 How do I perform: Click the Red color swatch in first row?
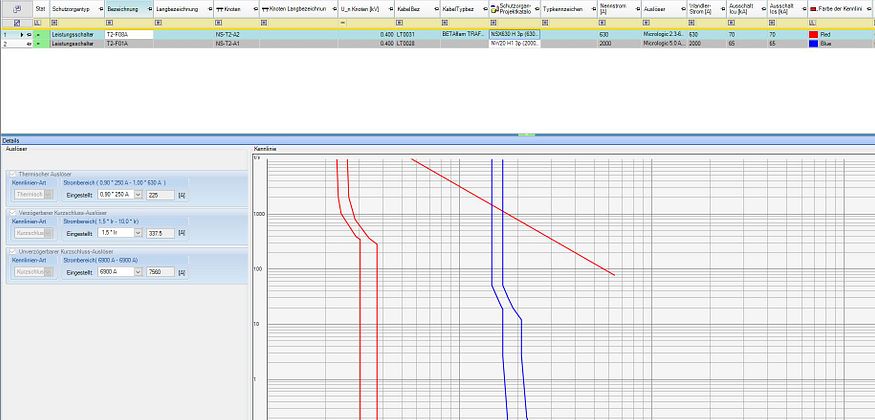point(813,34)
